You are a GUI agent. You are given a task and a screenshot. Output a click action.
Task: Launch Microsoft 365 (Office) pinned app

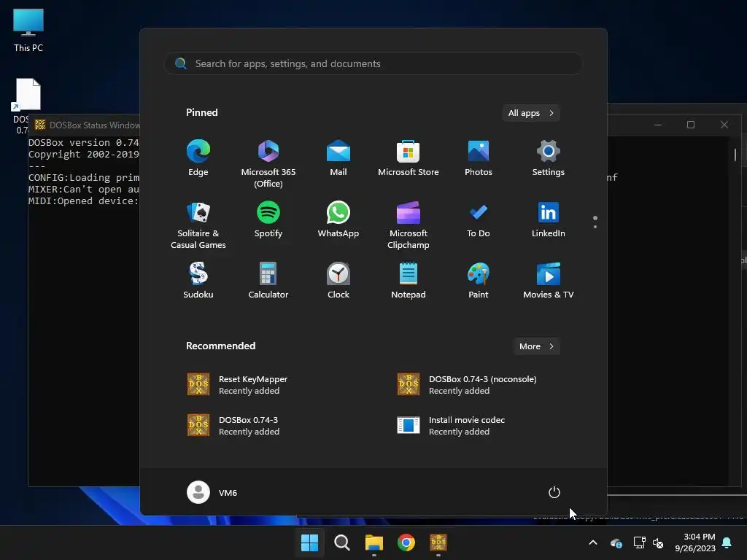[x=268, y=163]
